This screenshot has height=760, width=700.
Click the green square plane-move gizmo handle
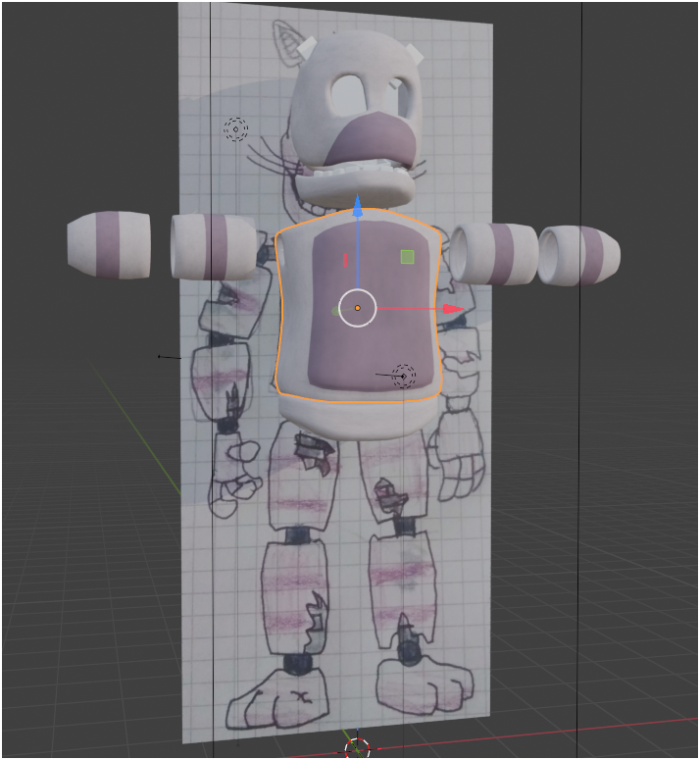pyautogui.click(x=408, y=257)
